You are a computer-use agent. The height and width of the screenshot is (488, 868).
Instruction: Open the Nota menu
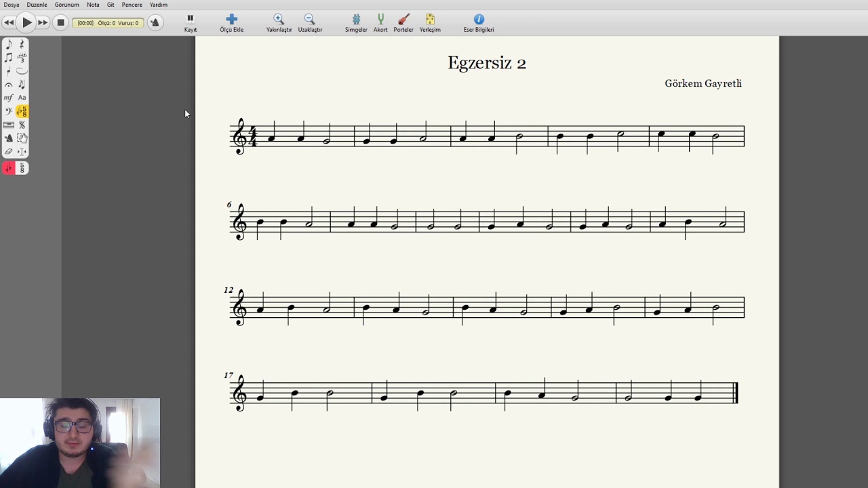click(x=93, y=5)
